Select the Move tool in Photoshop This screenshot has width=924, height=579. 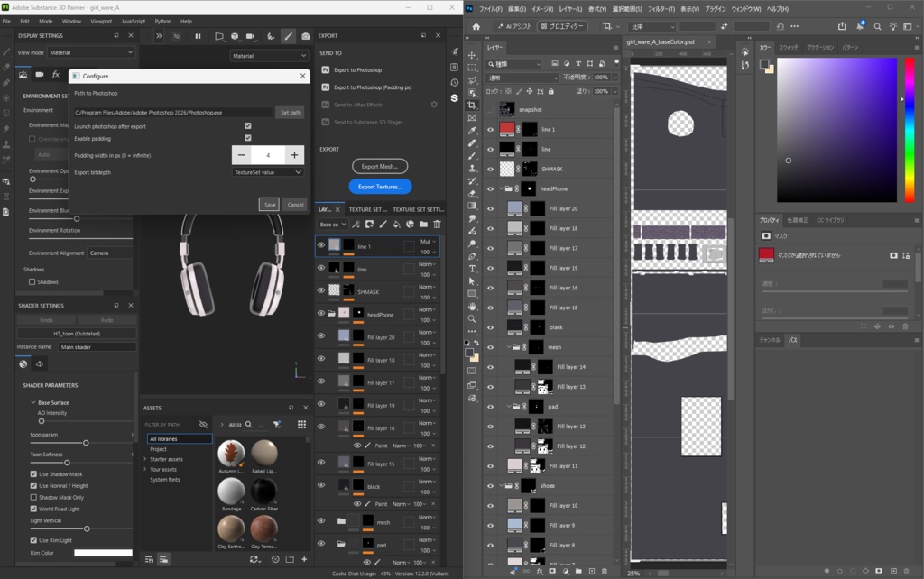click(x=472, y=55)
